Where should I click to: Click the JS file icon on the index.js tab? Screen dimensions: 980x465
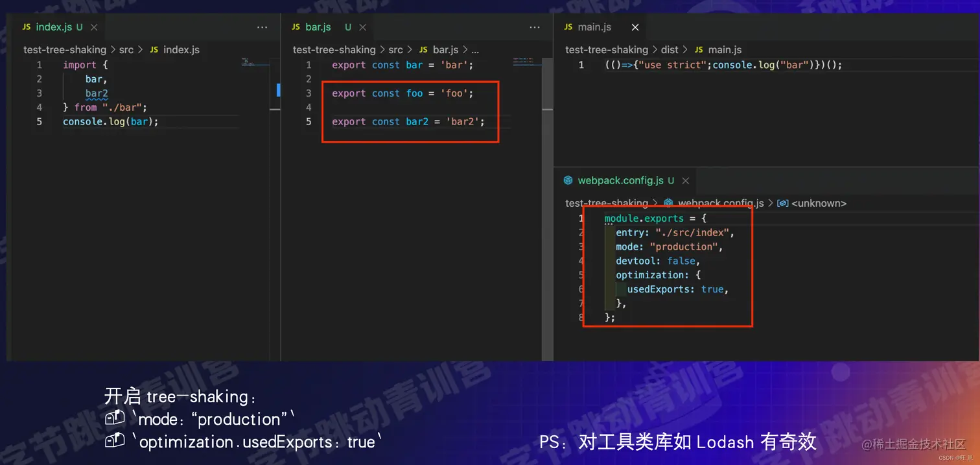[27, 27]
